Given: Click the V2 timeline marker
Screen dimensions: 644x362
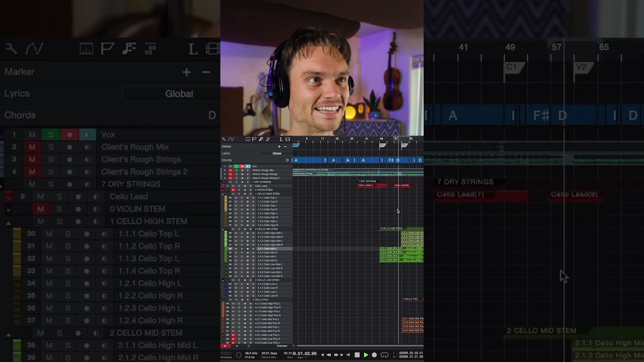Looking at the screenshot, I should 404,145.
